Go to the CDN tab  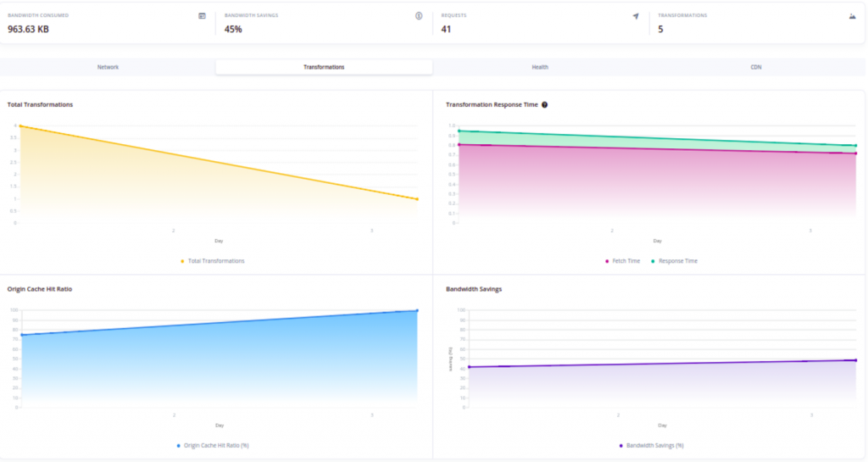coord(756,67)
